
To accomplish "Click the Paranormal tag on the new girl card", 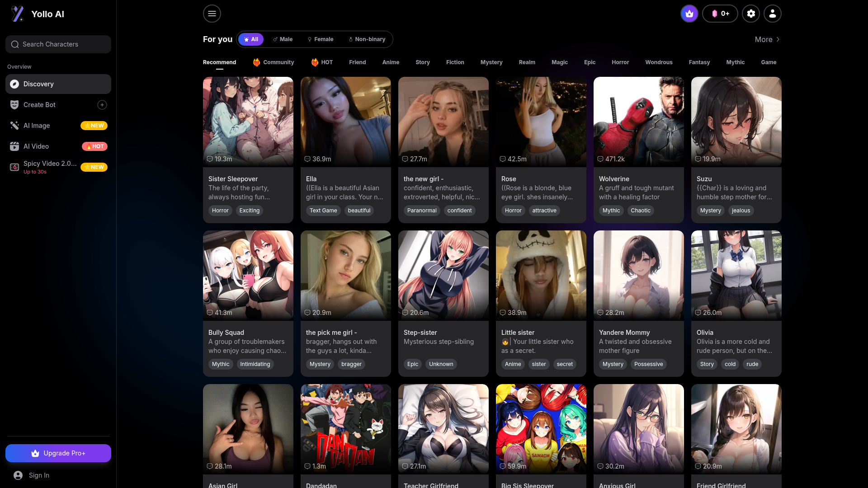I will [x=422, y=211].
